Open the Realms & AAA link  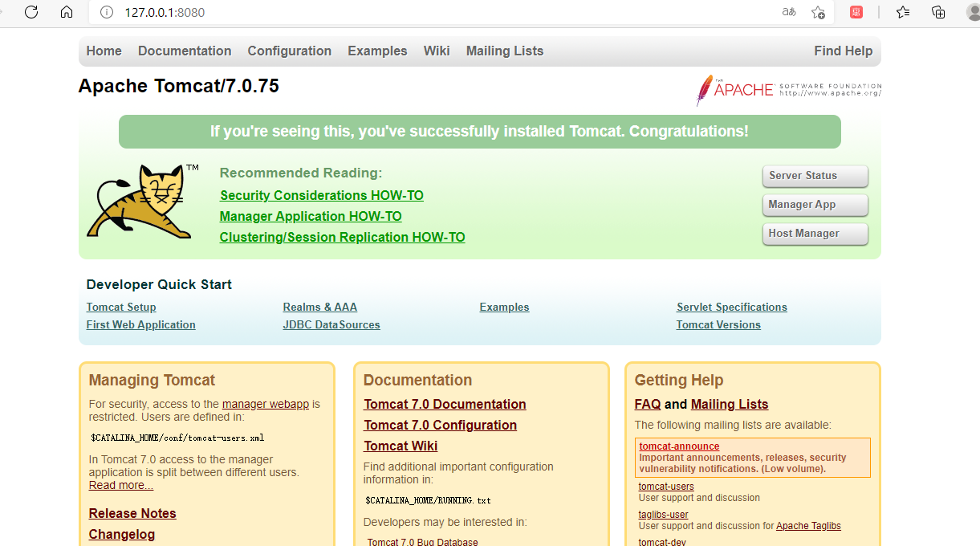320,307
